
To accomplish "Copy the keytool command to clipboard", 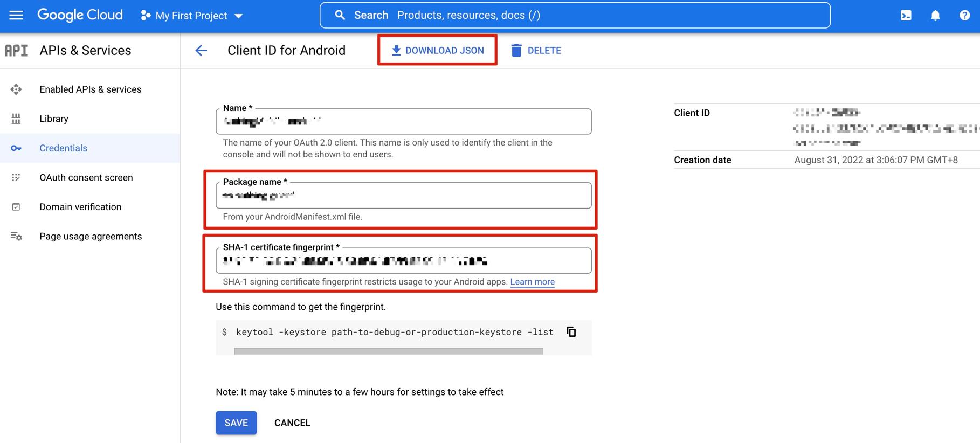I will (x=571, y=332).
